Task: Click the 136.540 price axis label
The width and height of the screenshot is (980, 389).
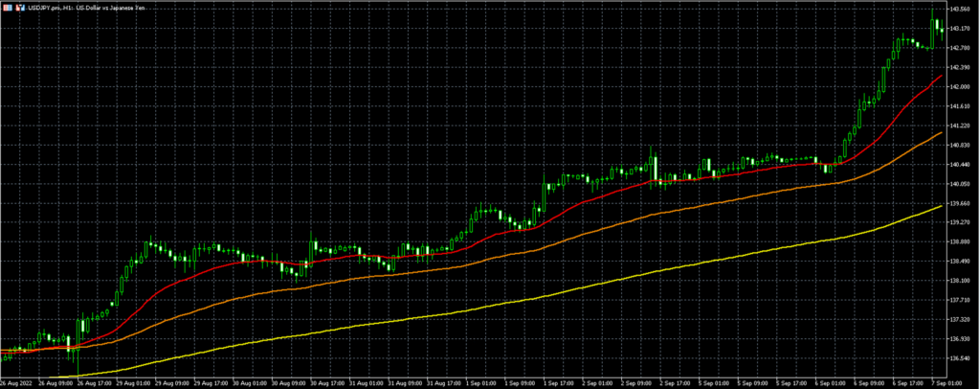Action: pyautogui.click(x=962, y=358)
